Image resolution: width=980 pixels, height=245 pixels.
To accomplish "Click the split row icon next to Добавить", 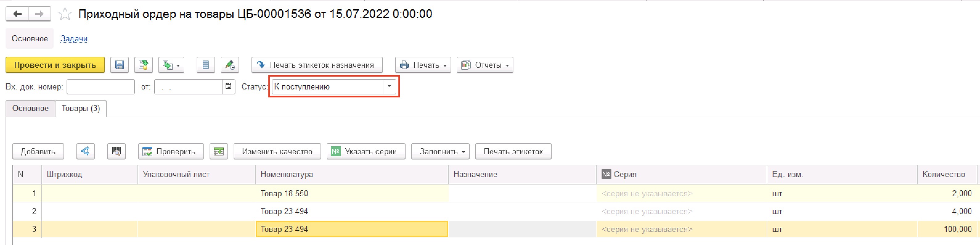I will coord(85,151).
